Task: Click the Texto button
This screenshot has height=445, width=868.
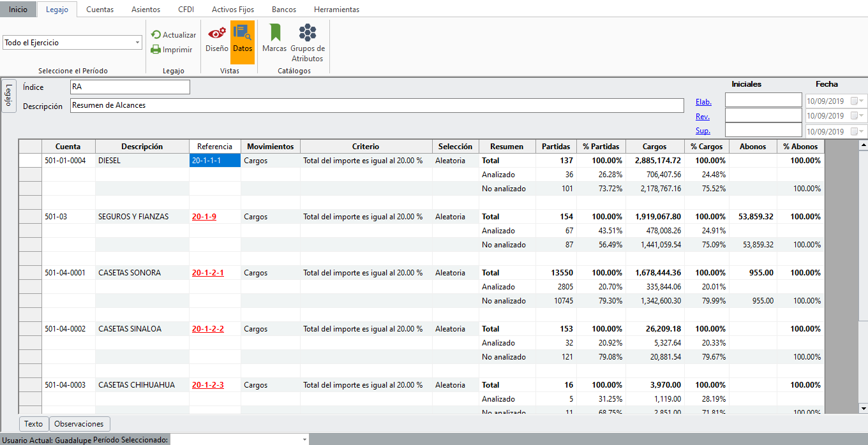Action: click(x=33, y=424)
